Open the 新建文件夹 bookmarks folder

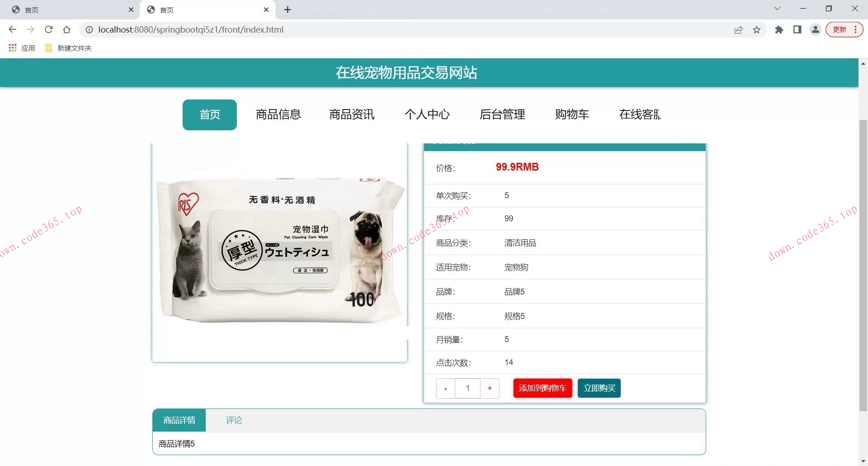(68, 48)
